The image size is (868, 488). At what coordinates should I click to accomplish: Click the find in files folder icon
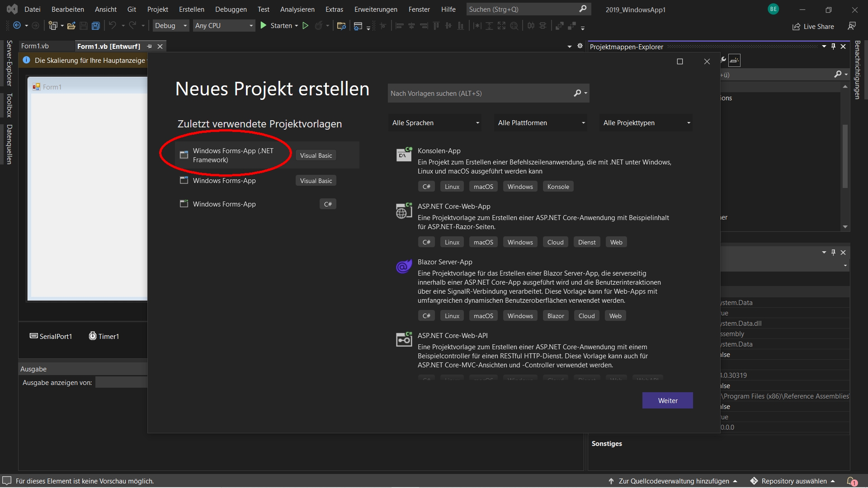pyautogui.click(x=341, y=26)
